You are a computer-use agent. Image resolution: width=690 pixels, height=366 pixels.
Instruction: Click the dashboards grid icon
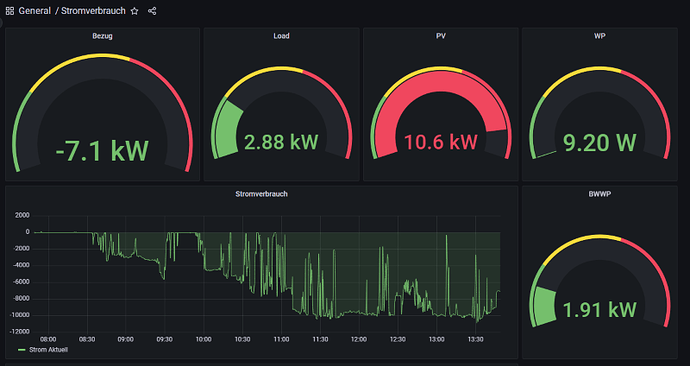(x=10, y=11)
